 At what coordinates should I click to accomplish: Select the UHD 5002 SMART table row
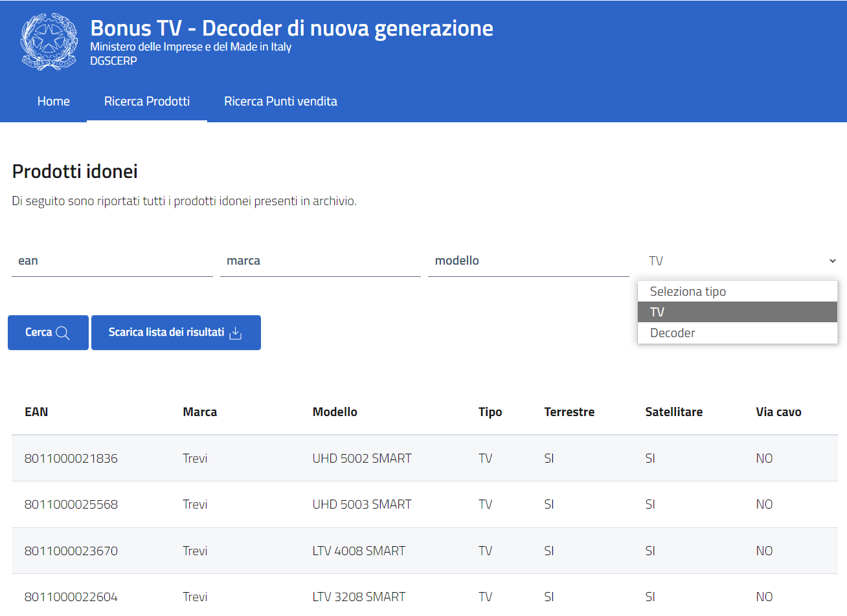pos(361,458)
